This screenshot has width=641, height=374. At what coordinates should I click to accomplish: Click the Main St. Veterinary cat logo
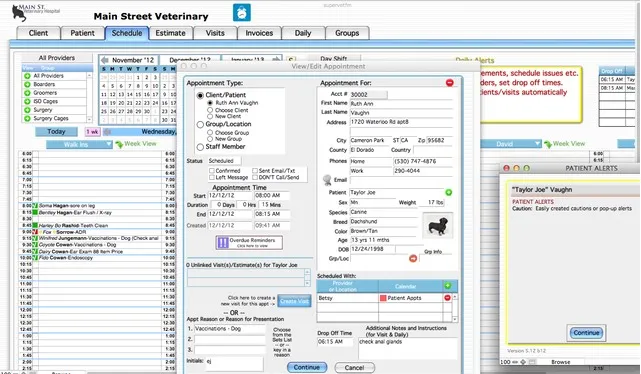tap(19, 13)
